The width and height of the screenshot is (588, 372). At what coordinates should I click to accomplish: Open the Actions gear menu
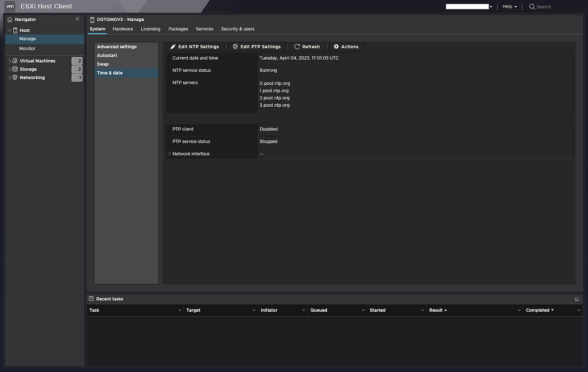(346, 46)
